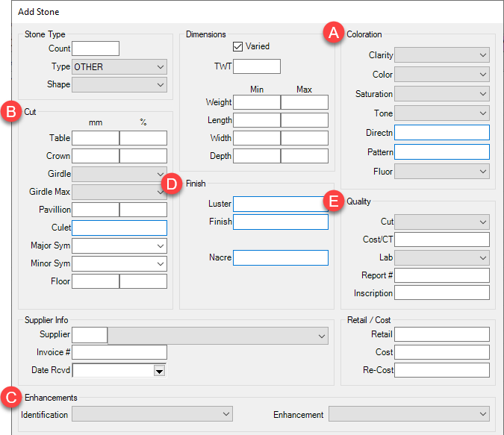Click the red A marker beside Coloration
The height and width of the screenshot is (435, 504).
coord(332,33)
